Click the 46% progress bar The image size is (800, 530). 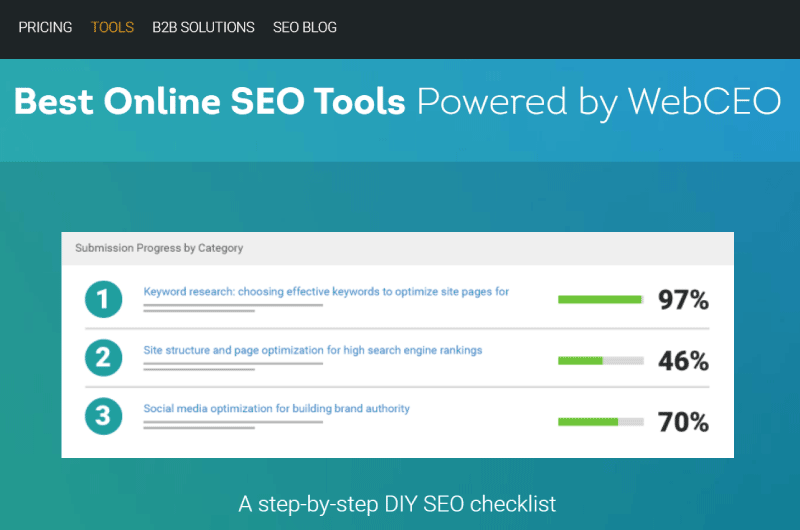[x=601, y=361]
